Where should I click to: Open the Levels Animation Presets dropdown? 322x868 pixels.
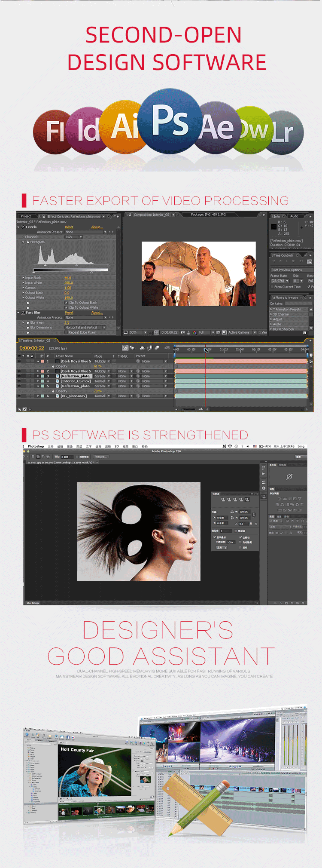pyautogui.click(x=85, y=232)
